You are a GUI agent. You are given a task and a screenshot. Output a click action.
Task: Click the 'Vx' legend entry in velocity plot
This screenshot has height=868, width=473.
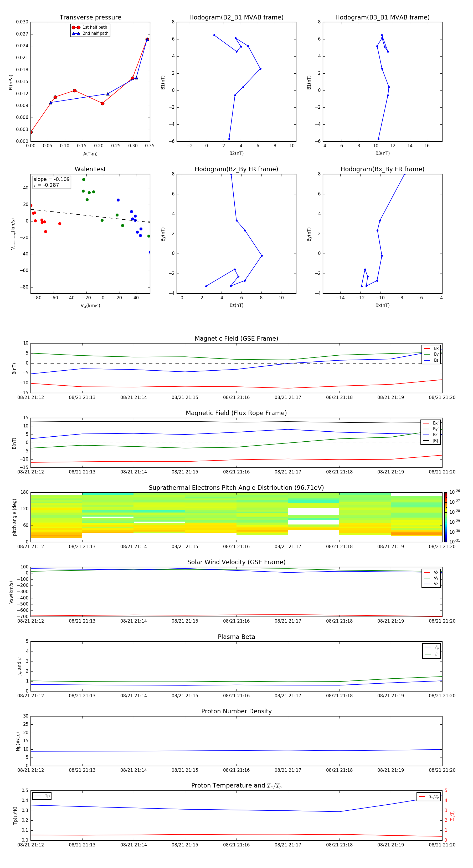tap(431, 572)
